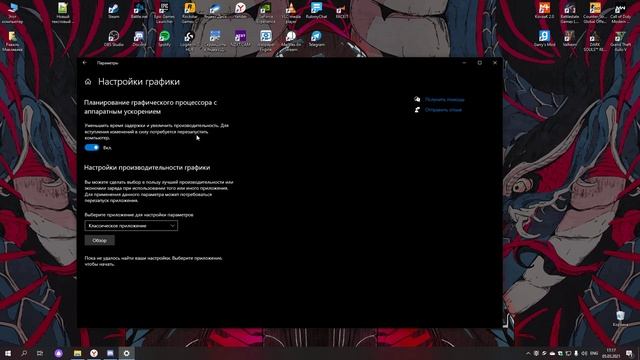Screen dimensions: 640x360
Task: Select the Valheim desktop shortcut
Action: pyautogui.click(x=570, y=39)
